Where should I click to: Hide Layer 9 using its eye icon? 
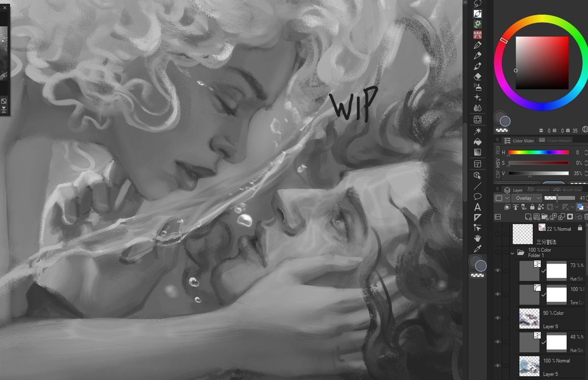pyautogui.click(x=498, y=318)
